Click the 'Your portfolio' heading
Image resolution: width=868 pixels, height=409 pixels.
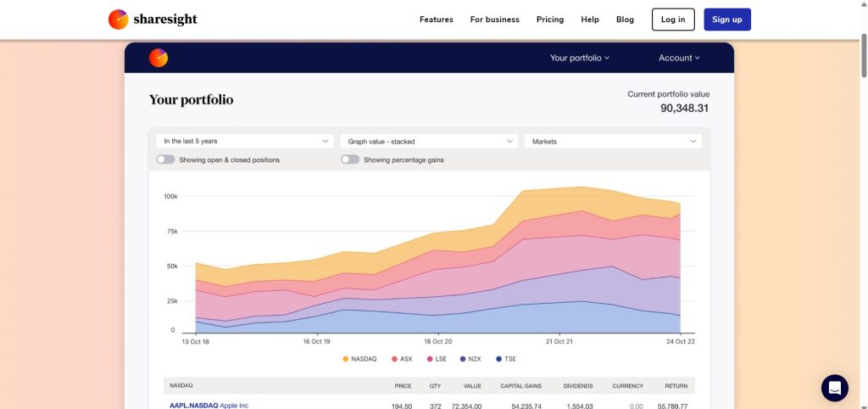(x=191, y=100)
